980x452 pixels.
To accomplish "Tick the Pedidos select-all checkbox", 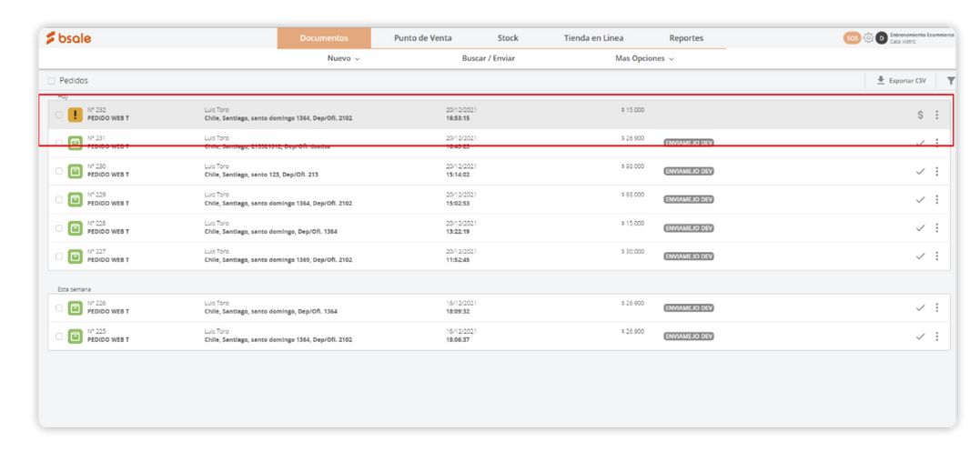I will point(52,81).
